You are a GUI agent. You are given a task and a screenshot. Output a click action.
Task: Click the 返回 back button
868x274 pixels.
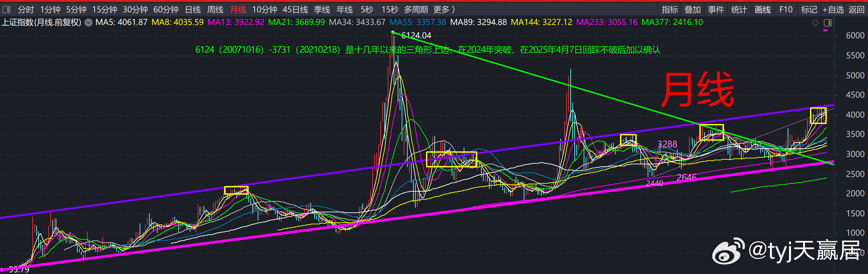856,9
